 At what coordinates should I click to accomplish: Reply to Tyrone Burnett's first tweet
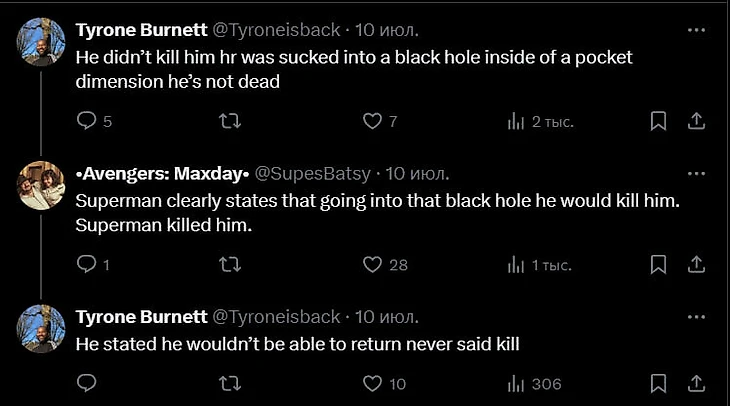tap(87, 121)
